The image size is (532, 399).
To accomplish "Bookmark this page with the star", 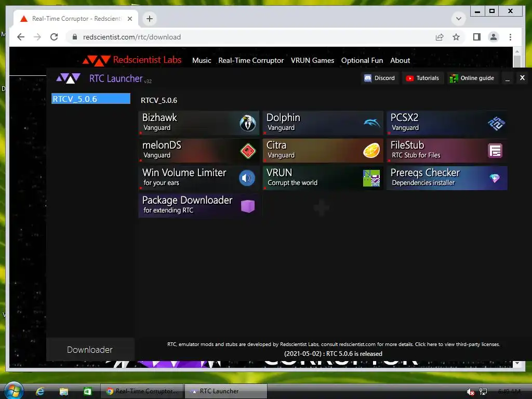I will tap(456, 37).
